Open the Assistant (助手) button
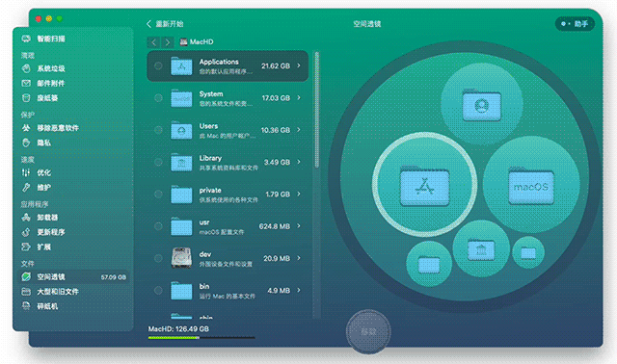This screenshot has height=364, width=617. [575, 24]
